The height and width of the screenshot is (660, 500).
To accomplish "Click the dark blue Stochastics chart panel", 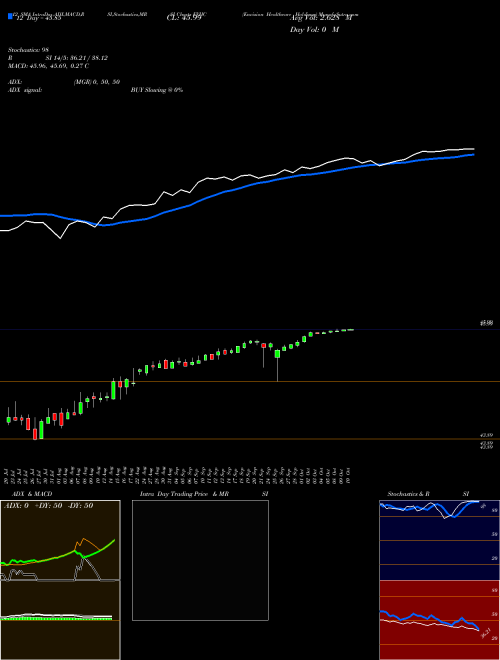I will click(x=439, y=540).
